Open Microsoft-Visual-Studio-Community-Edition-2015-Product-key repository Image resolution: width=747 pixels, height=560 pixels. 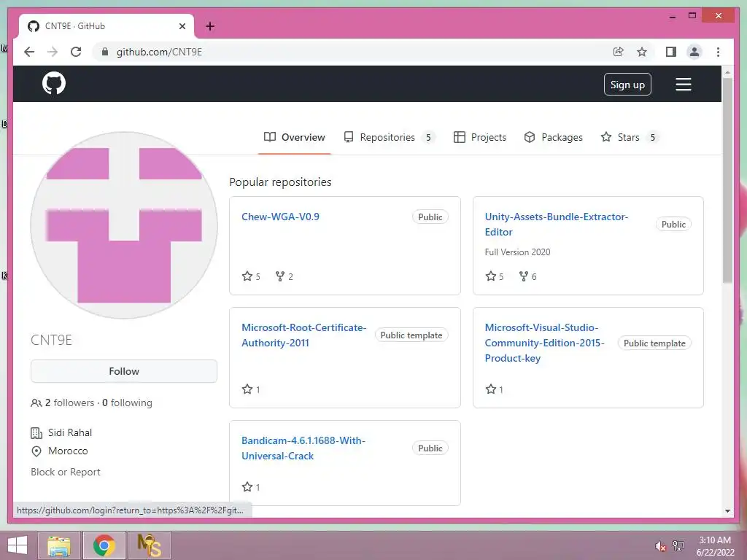[544, 343]
